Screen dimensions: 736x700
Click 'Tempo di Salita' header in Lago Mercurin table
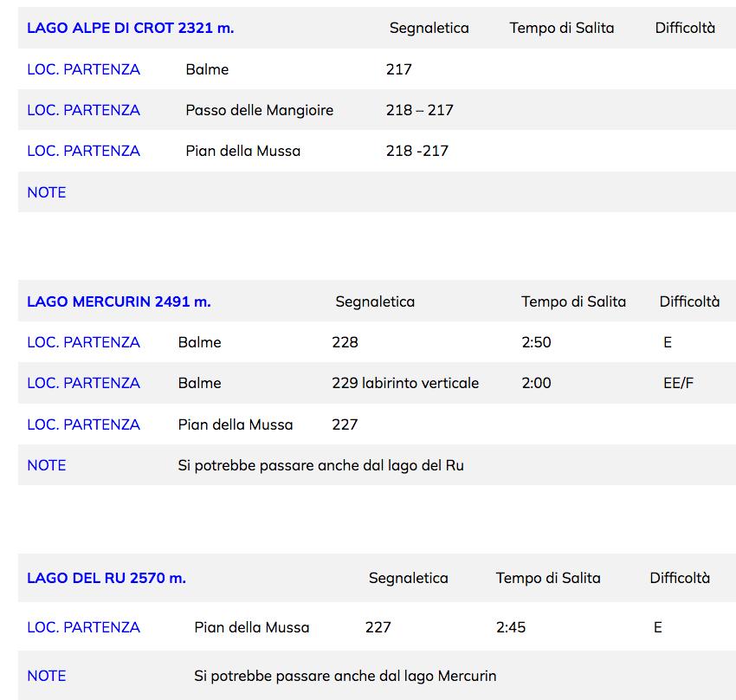pos(573,301)
